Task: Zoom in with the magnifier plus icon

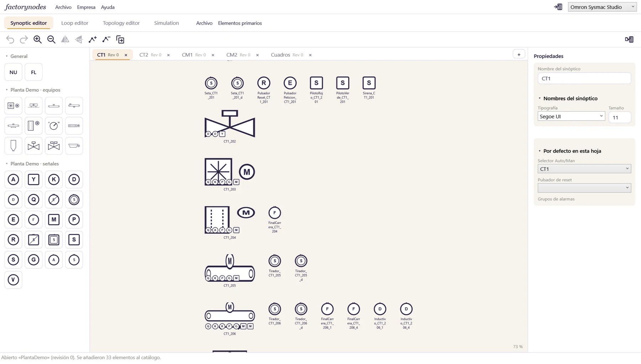Action: 37,39
